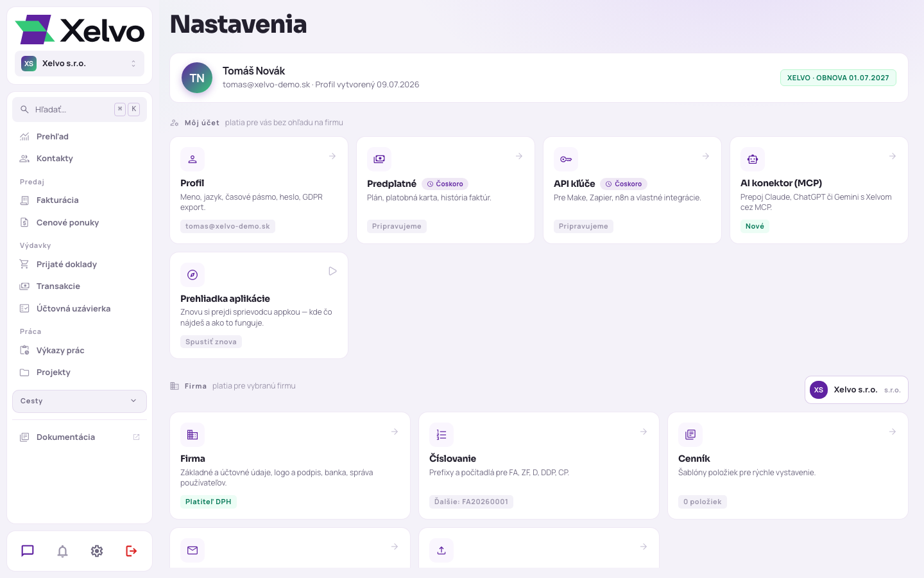
Task: Click arrow on the Firma card
Action: [395, 432]
